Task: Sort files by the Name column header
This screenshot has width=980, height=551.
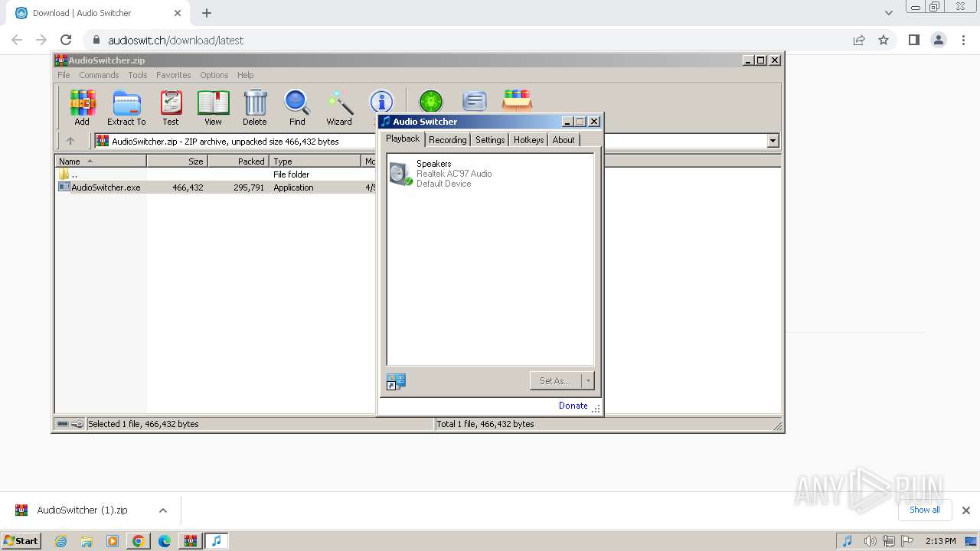Action: (x=101, y=161)
